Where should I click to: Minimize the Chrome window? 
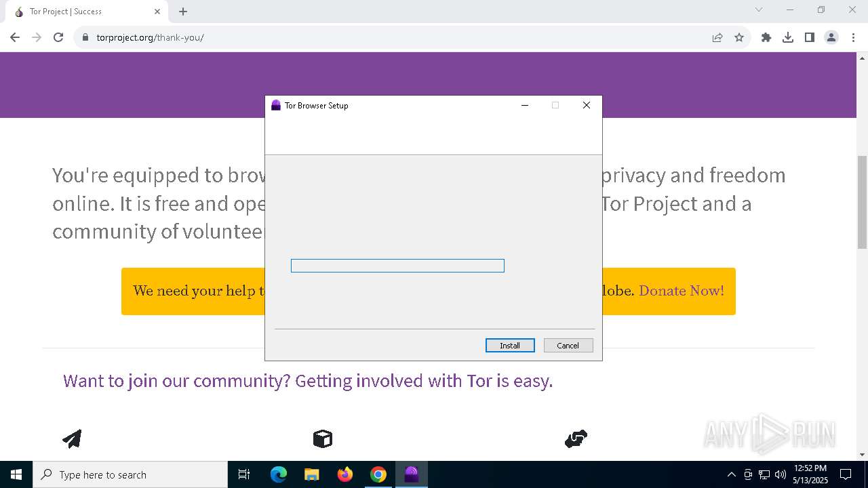click(x=790, y=9)
